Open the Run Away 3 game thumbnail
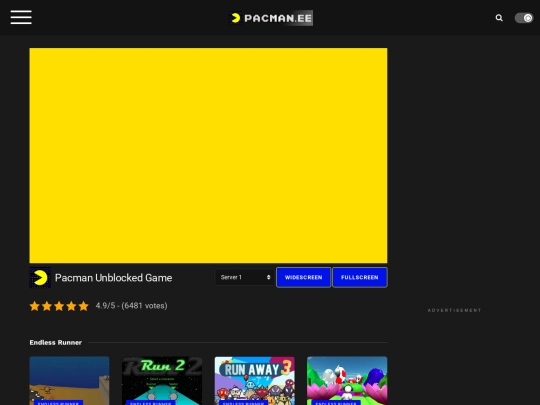Screen dimensions: 540x405 [255, 381]
